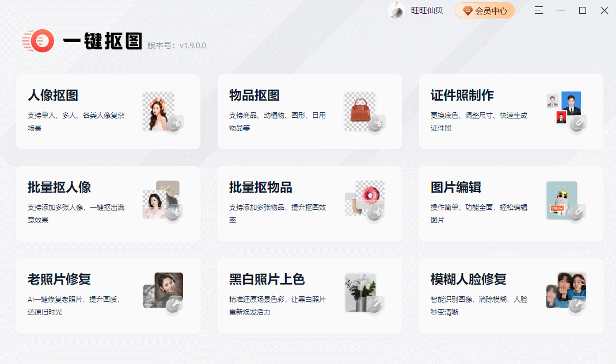Click the user avatar picture
Image resolution: width=616 pixels, height=364 pixels.
pyautogui.click(x=397, y=10)
